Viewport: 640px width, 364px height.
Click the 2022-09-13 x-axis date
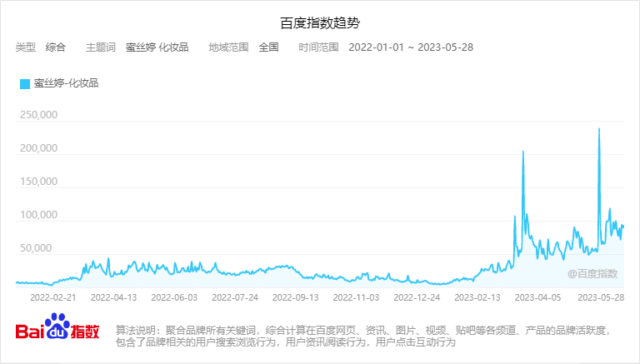[x=296, y=297]
